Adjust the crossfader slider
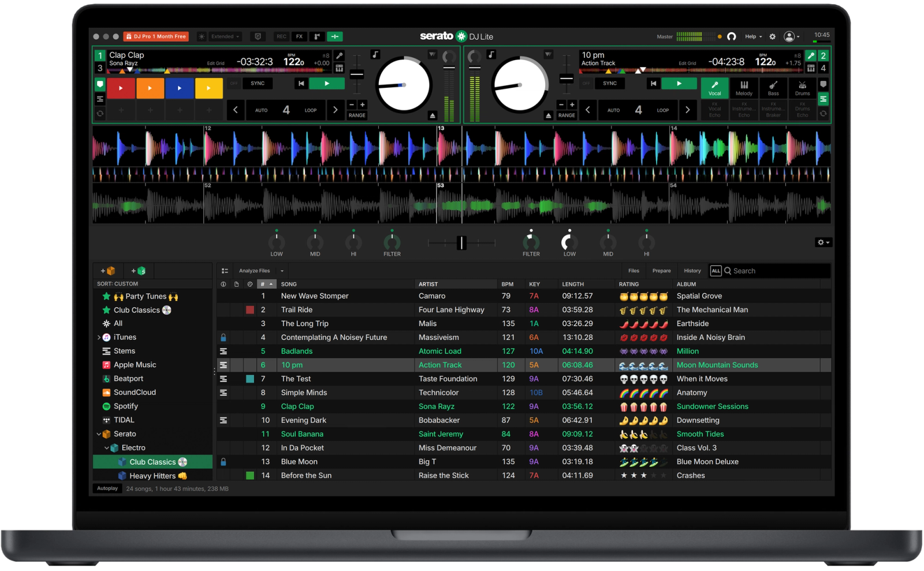This screenshot has height=571, width=924. (461, 243)
